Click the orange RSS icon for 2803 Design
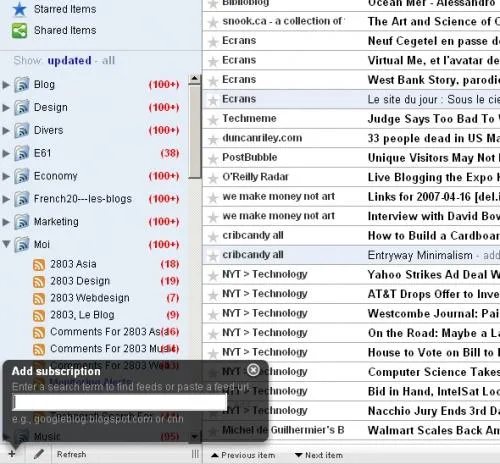Screen dimensions: 500x464 click(39, 282)
